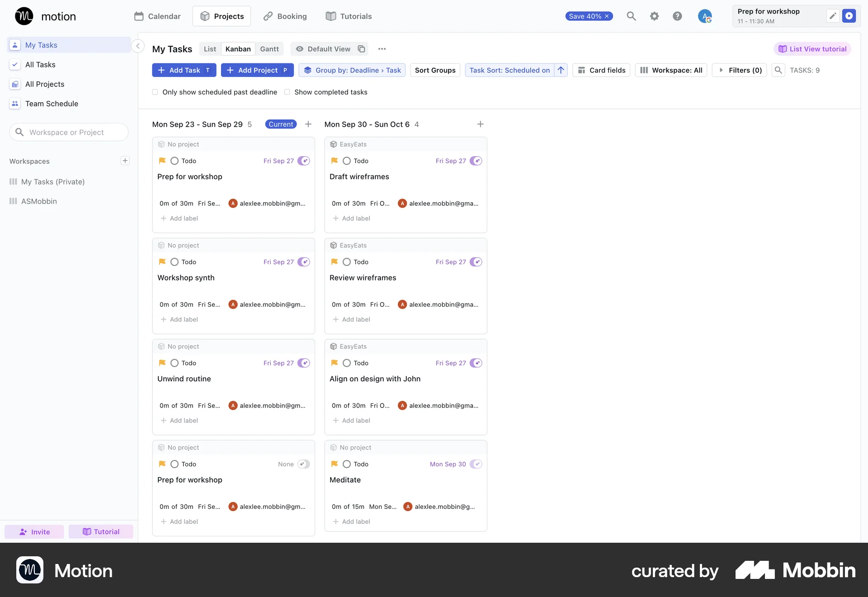Edit 'Prep for workshop' via the pencil icon
868x597 pixels.
pyautogui.click(x=833, y=16)
